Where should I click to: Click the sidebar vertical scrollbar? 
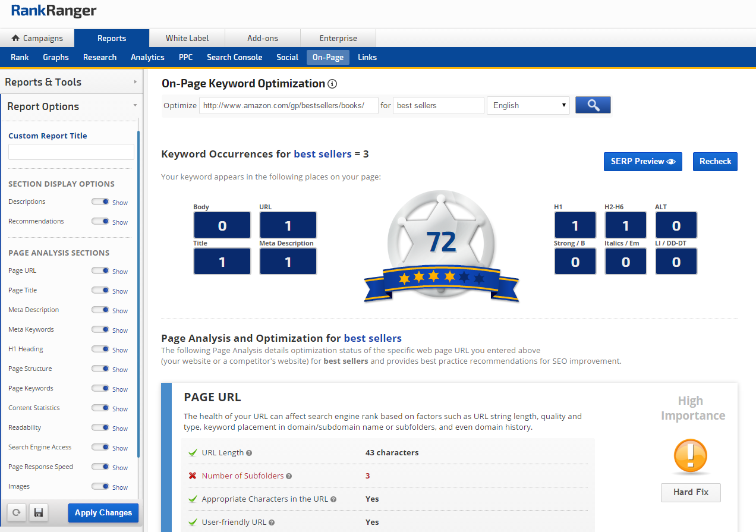click(138, 297)
